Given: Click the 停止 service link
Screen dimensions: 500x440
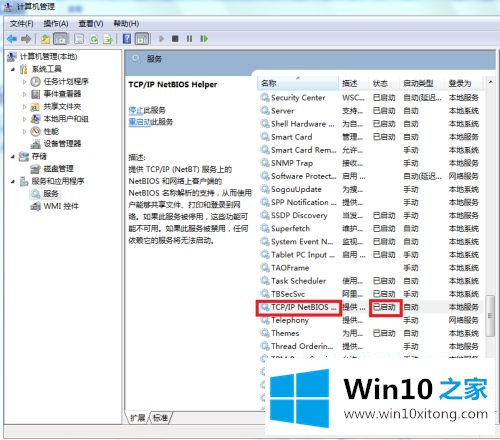Looking at the screenshot, I should click(x=136, y=110).
